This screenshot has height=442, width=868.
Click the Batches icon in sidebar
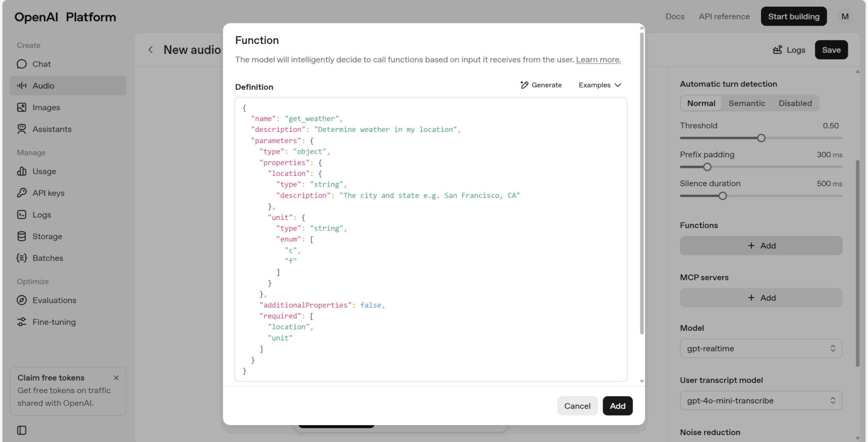(x=22, y=258)
